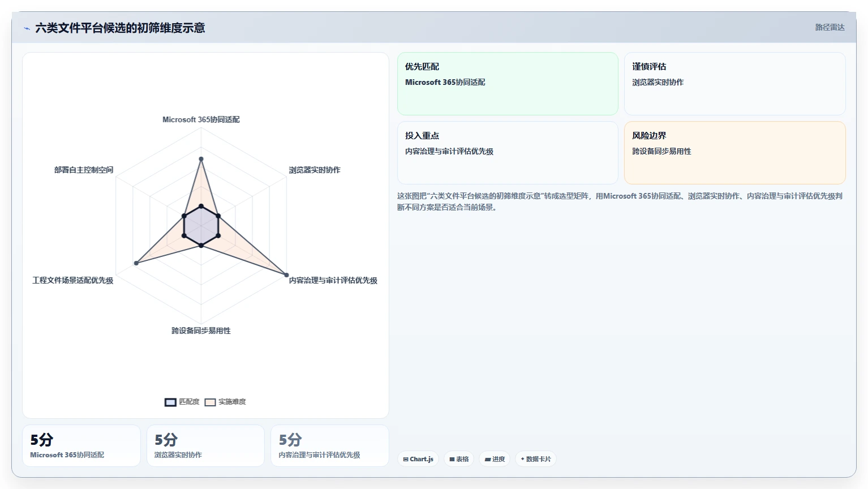Click the radar axis label 浏览器实时协作
The width and height of the screenshot is (868, 489).
[315, 170]
